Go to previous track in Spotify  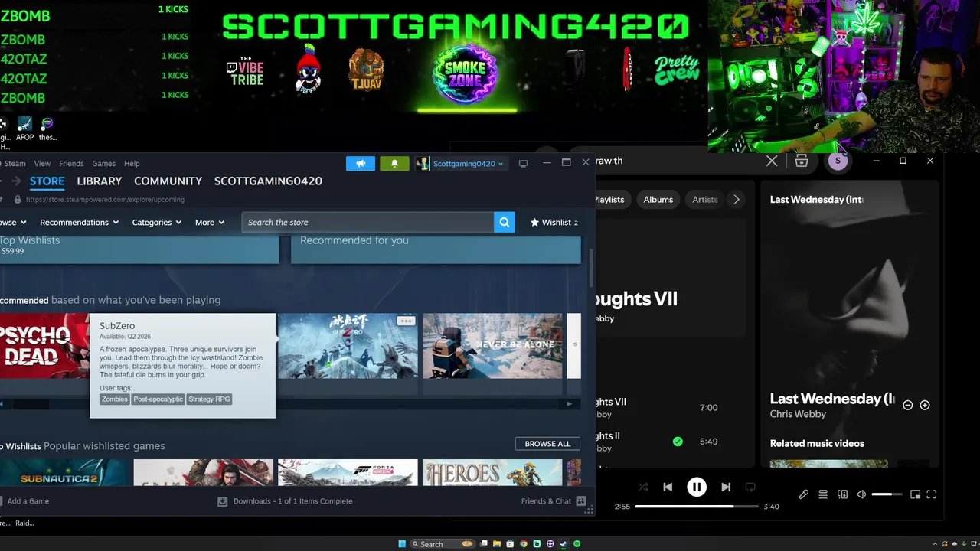[x=668, y=487]
